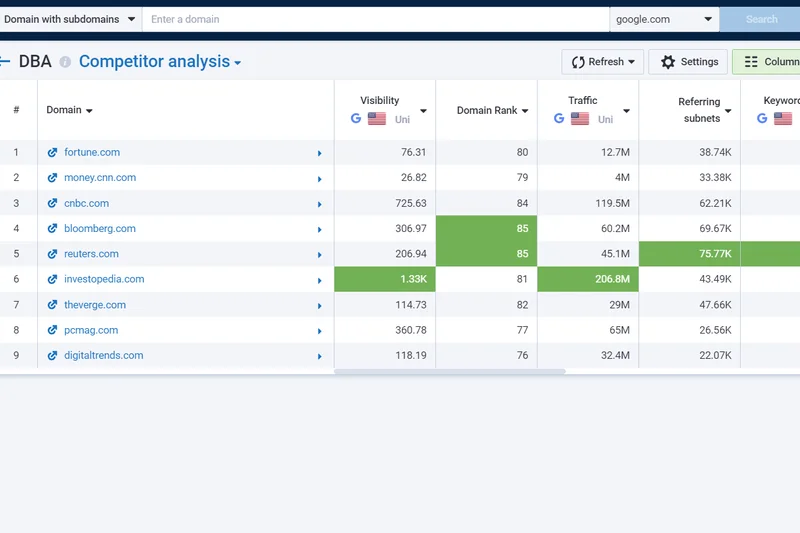800x533 pixels.
Task: Click the horizontal scrollbar below the table
Action: click(x=450, y=372)
